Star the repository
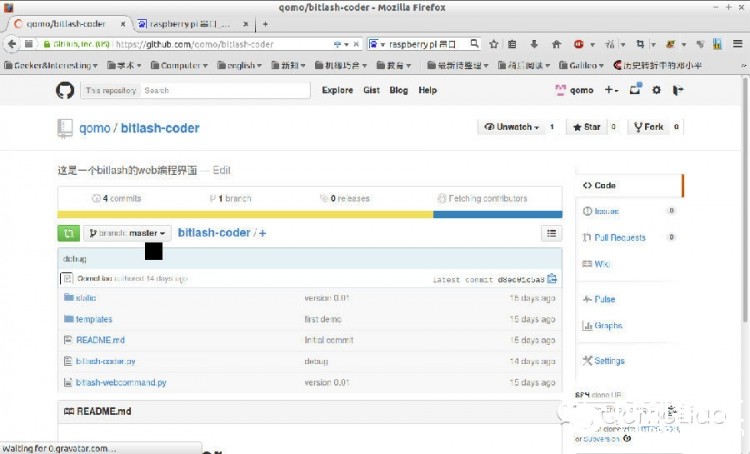This screenshot has height=454, width=750. tap(586, 127)
